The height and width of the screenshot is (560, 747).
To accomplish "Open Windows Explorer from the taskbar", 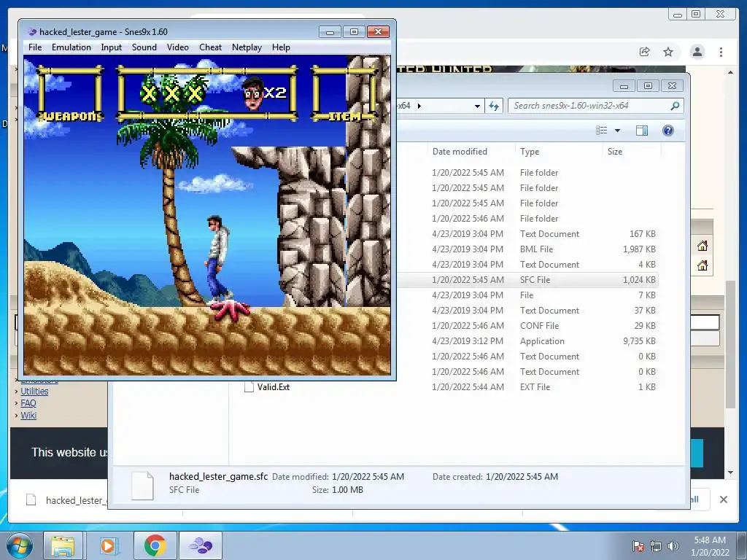I will (x=63, y=545).
